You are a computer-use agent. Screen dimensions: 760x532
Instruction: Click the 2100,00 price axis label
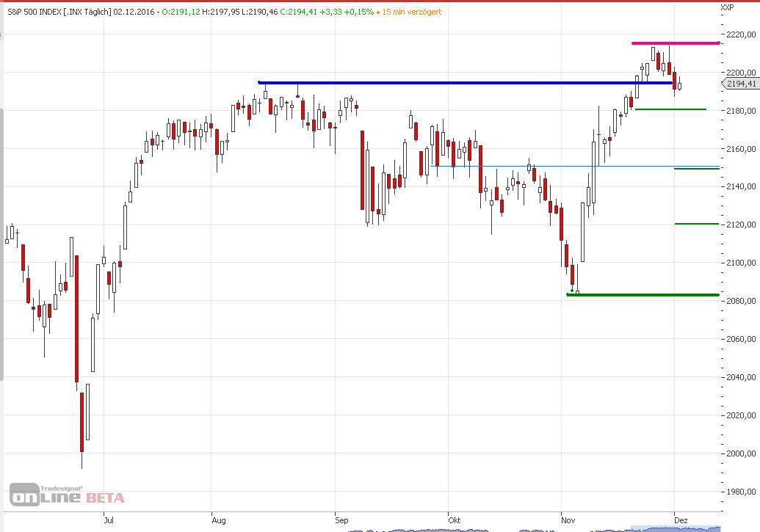pos(741,263)
